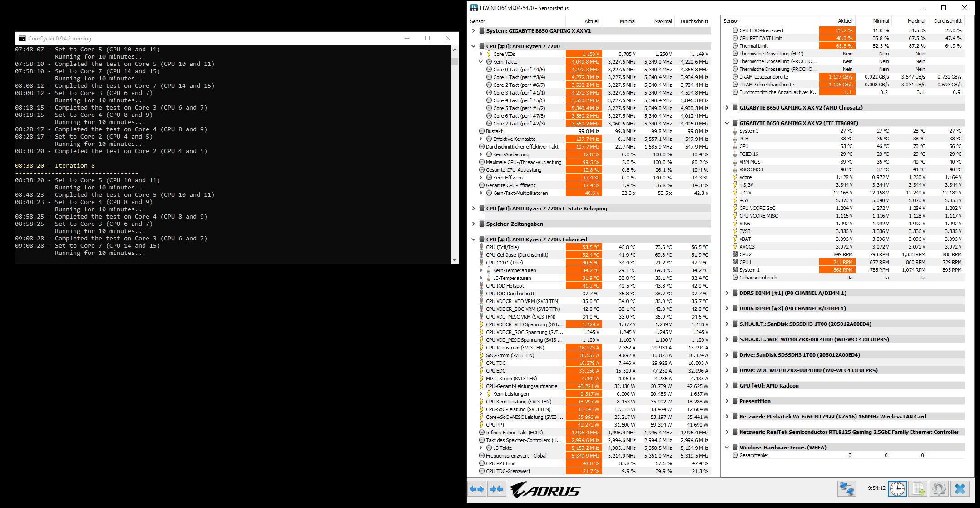Click the CoreCycler console scroll-down arrow
980x508 pixels.
455,260
